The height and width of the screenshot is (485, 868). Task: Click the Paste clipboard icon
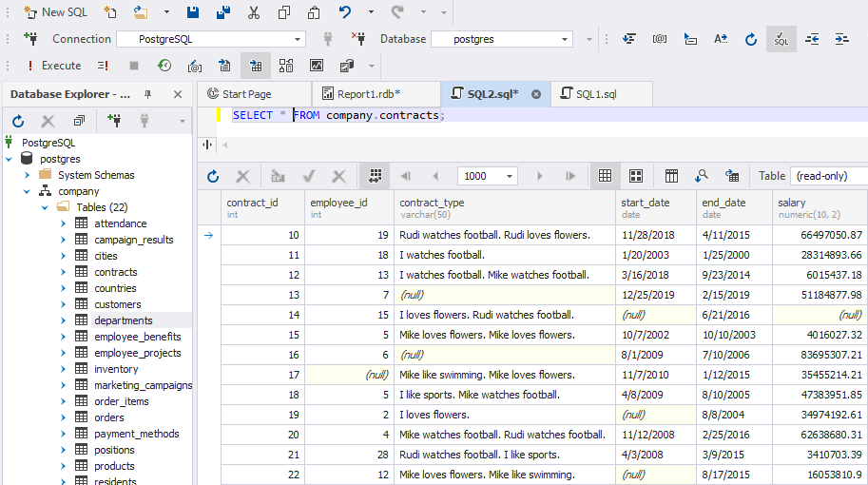pos(314,12)
